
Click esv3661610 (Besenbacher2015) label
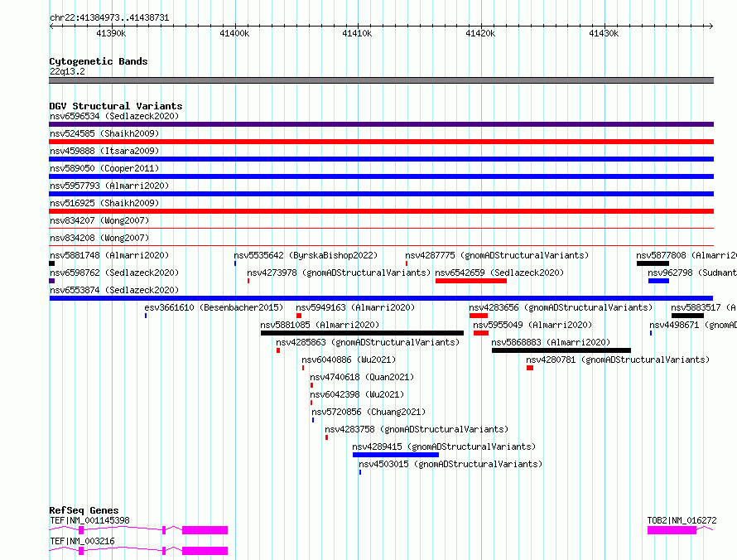pyautogui.click(x=214, y=307)
